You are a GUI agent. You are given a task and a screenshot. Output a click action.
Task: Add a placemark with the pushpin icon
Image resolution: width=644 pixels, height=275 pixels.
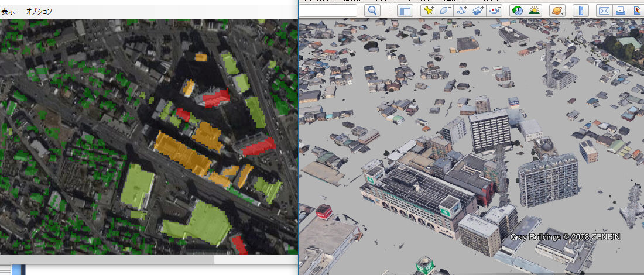click(x=429, y=11)
